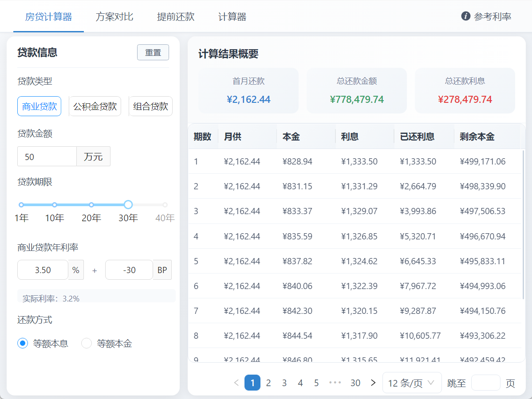
Task: Focus the -30 BP adjustment input
Action: click(129, 270)
